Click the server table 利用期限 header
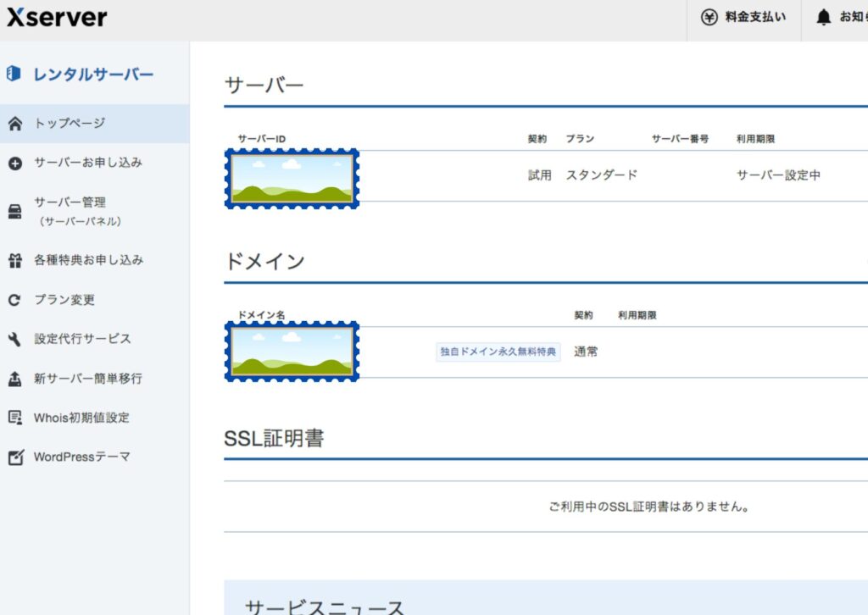 (x=755, y=139)
